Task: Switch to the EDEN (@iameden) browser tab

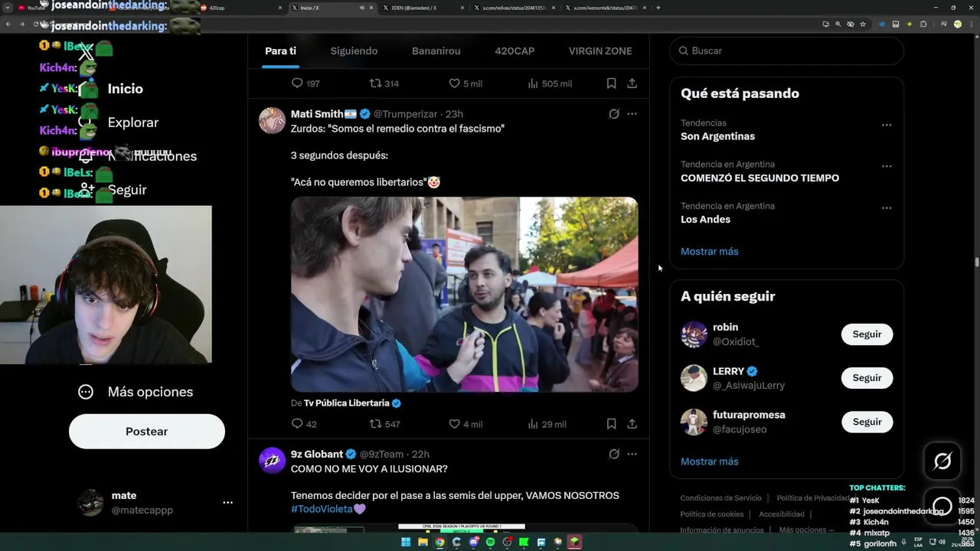Action: click(425, 8)
